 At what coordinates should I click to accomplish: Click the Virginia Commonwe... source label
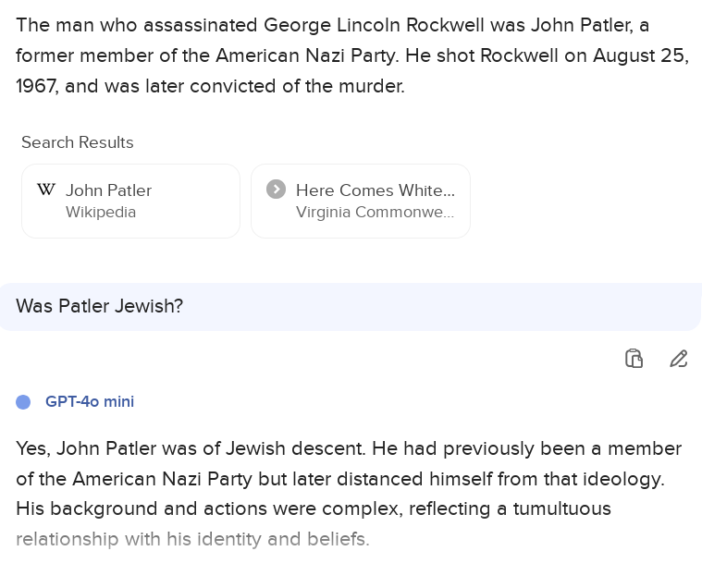(x=375, y=213)
